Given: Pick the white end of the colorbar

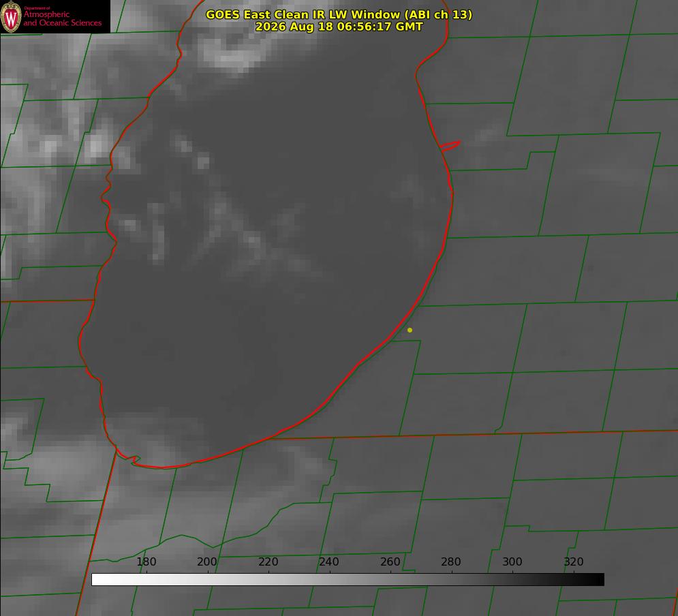Looking at the screenshot, I should coord(96,579).
